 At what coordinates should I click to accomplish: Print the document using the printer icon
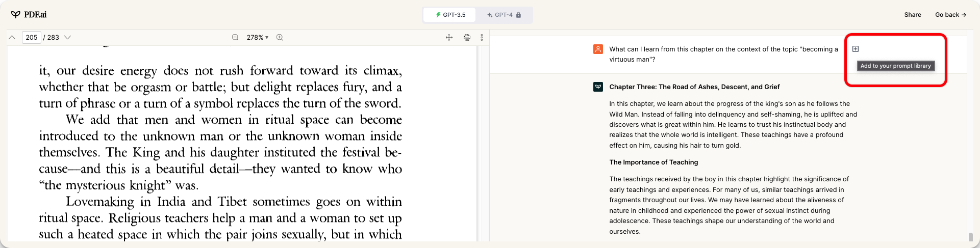(467, 37)
